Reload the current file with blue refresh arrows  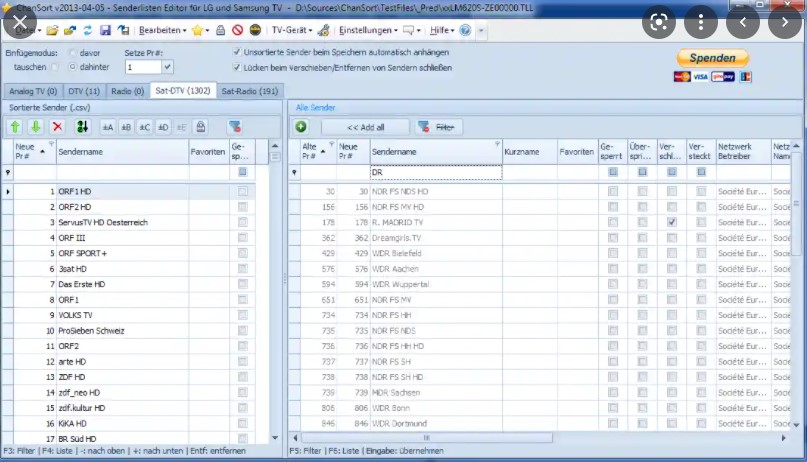click(x=87, y=30)
